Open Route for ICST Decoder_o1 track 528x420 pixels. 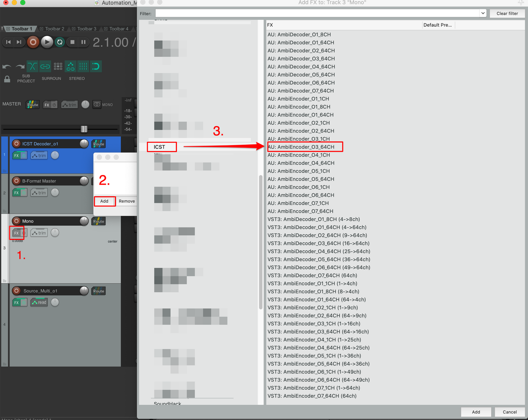pyautogui.click(x=98, y=144)
